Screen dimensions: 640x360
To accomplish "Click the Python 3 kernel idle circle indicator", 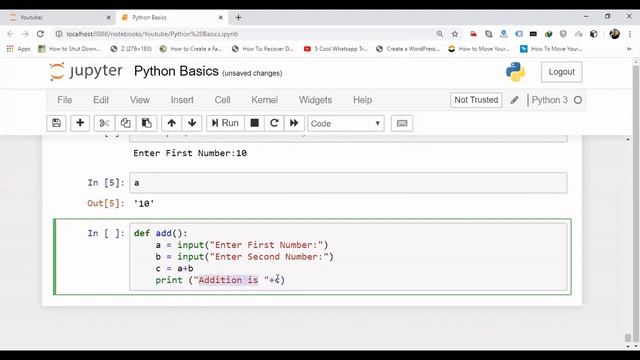I will click(x=578, y=100).
